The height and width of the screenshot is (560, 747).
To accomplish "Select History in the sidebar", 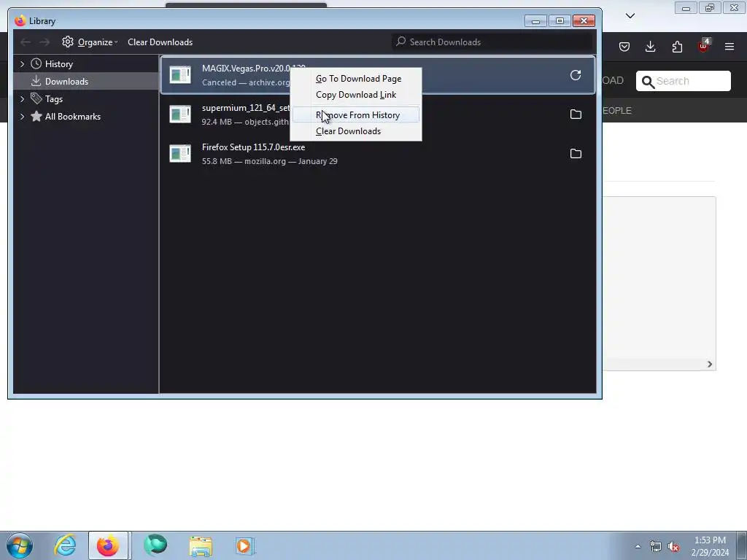I will 58,64.
